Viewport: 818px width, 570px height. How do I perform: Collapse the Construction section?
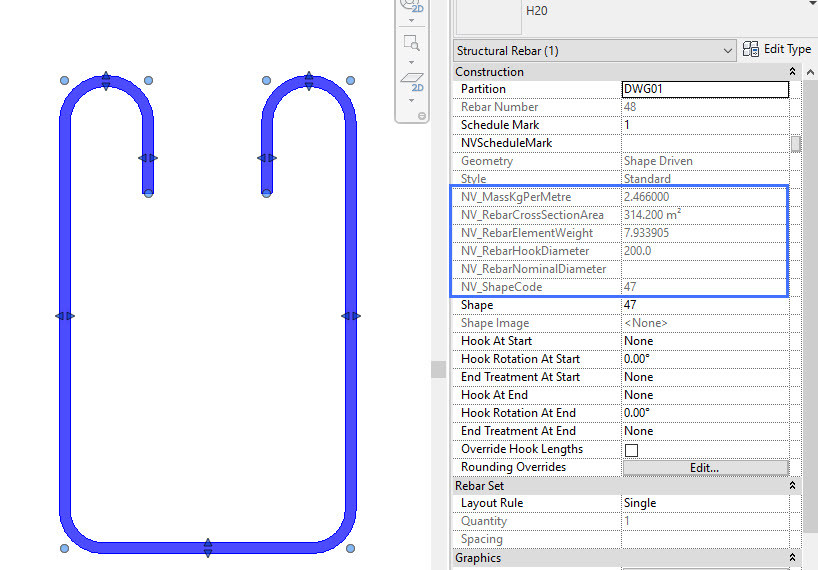(792, 71)
